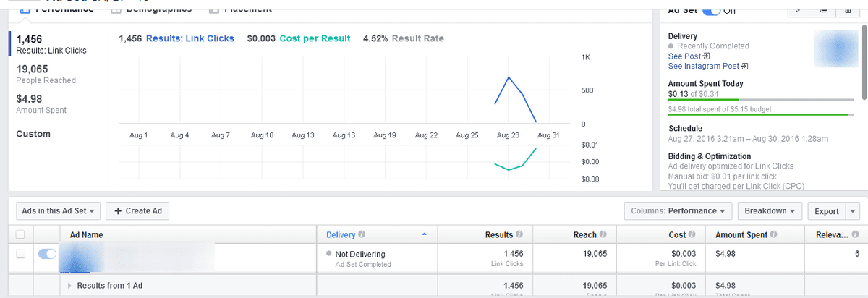The width and height of the screenshot is (868, 298).
Task: Click the delete (trash) icon for the ad set
Action: 847,10
